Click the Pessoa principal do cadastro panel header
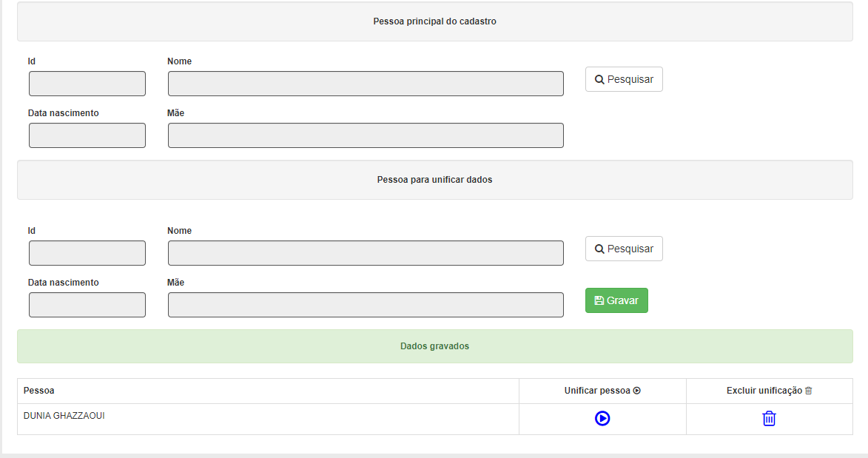 435,21
